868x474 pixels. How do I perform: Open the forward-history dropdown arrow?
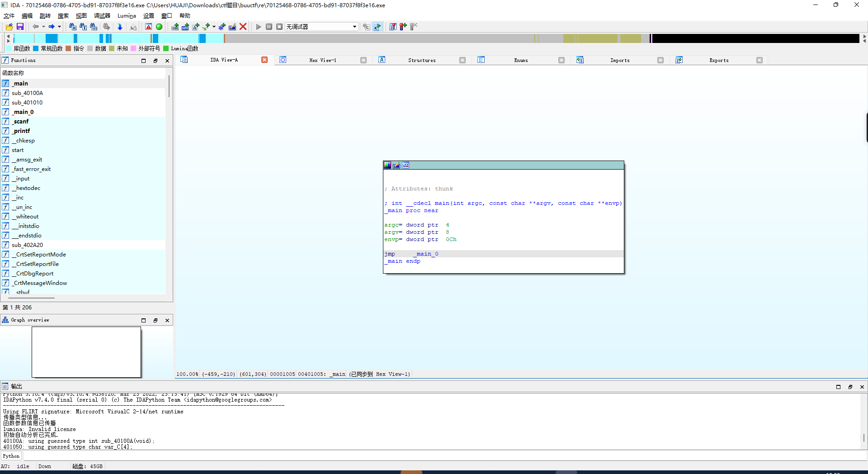tap(59, 27)
